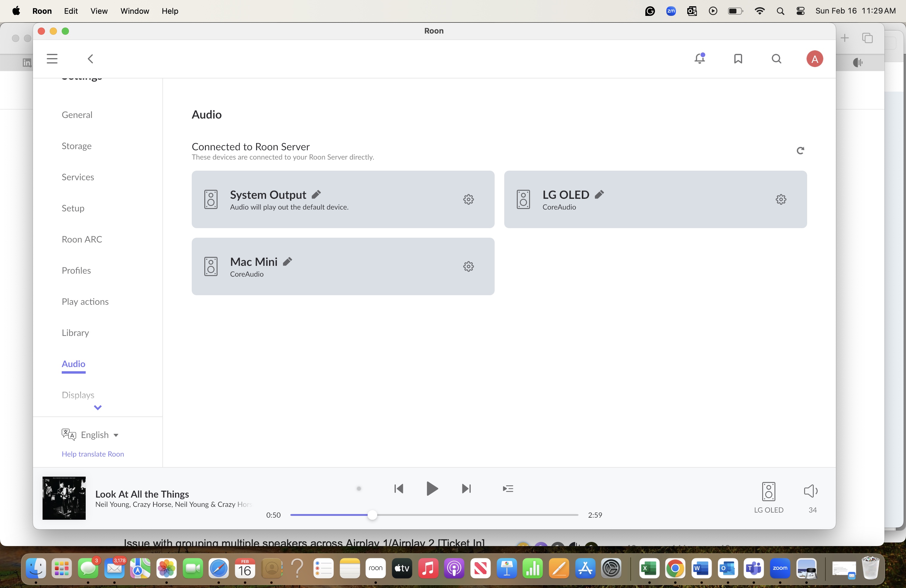The width and height of the screenshot is (906, 588).
Task: Open roon app icon in the Dock
Action: pos(375,569)
